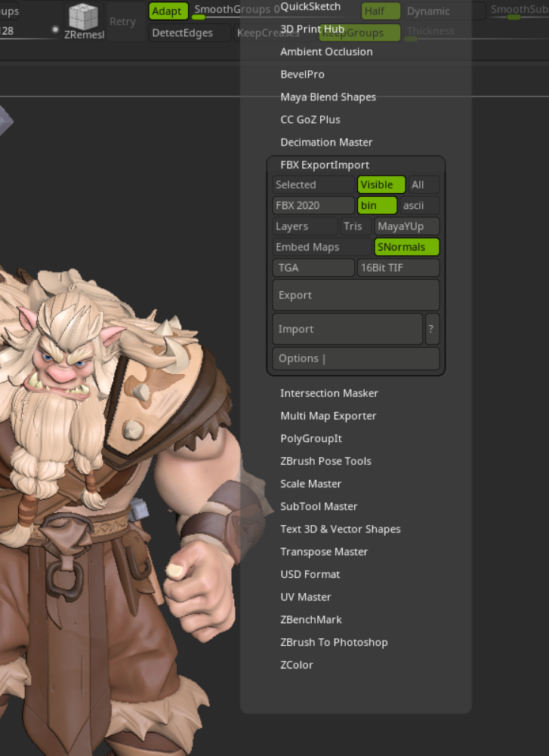This screenshot has width=549, height=756.
Task: Expand the Decimation Master section
Action: coord(326,143)
